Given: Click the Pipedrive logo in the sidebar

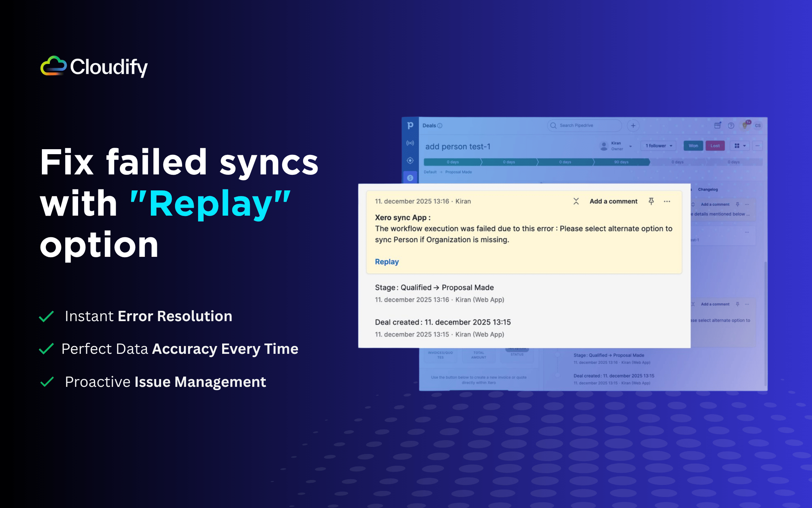Looking at the screenshot, I should 410,125.
